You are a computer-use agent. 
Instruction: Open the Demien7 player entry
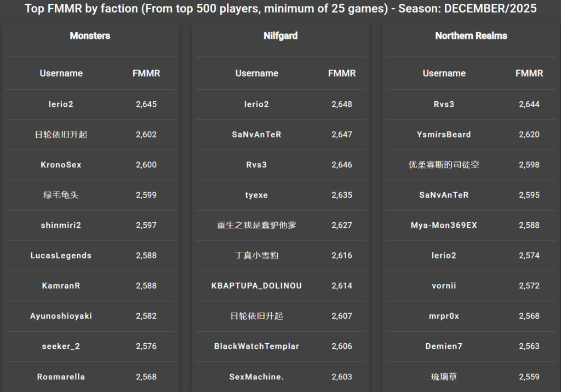point(444,346)
